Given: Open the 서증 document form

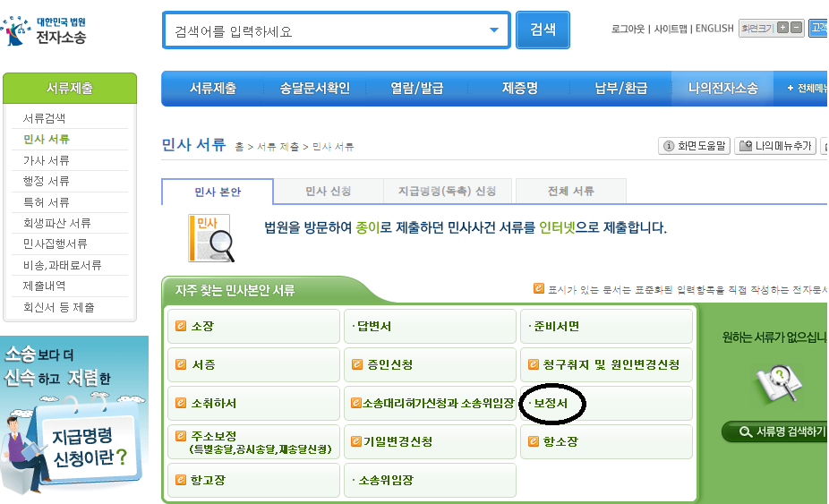Looking at the screenshot, I should [253, 364].
